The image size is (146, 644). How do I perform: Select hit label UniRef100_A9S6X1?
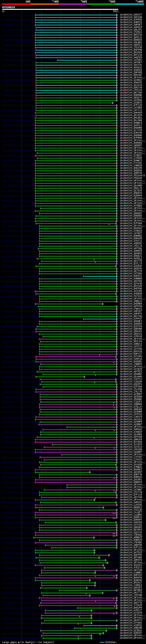pos(131,67)
